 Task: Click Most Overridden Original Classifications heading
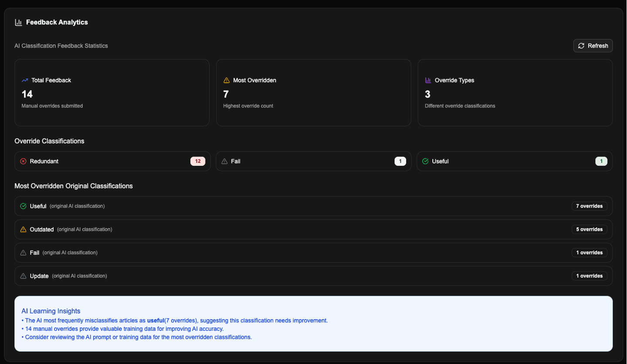tap(74, 186)
